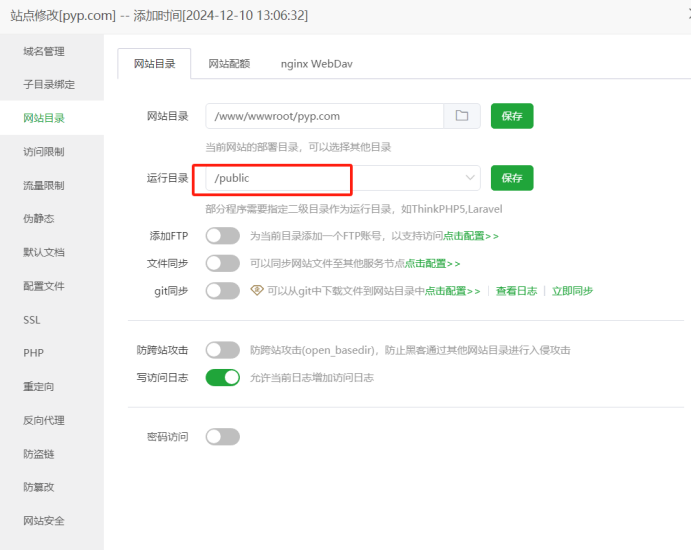Screen dimensions: 692x550
Task: Disable the 写访问日志 toggle
Action: tap(222, 377)
